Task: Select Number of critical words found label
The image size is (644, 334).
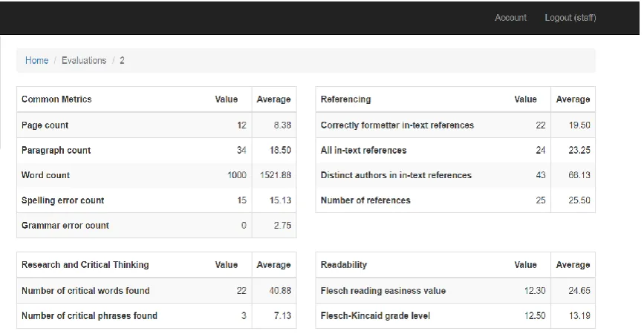Action: point(85,290)
